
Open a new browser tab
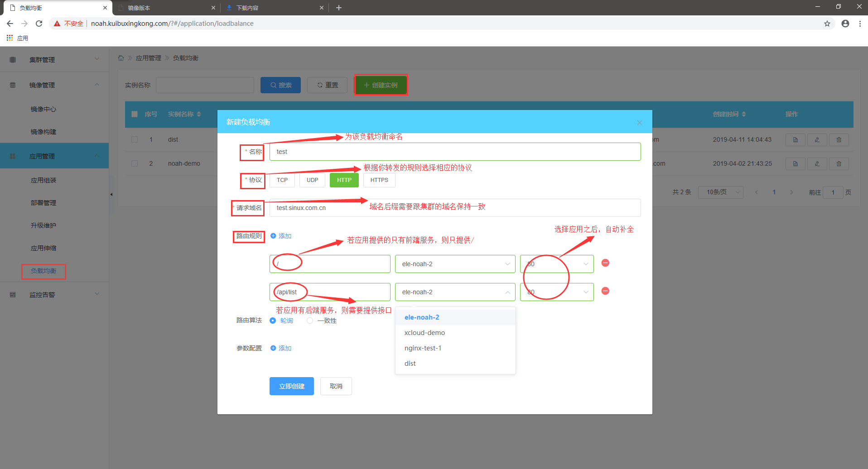(339, 8)
